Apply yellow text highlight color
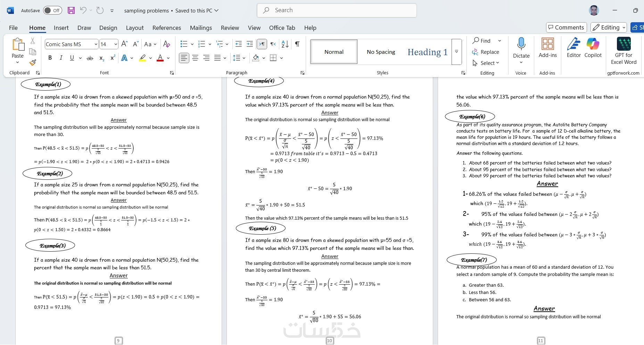 142,58
